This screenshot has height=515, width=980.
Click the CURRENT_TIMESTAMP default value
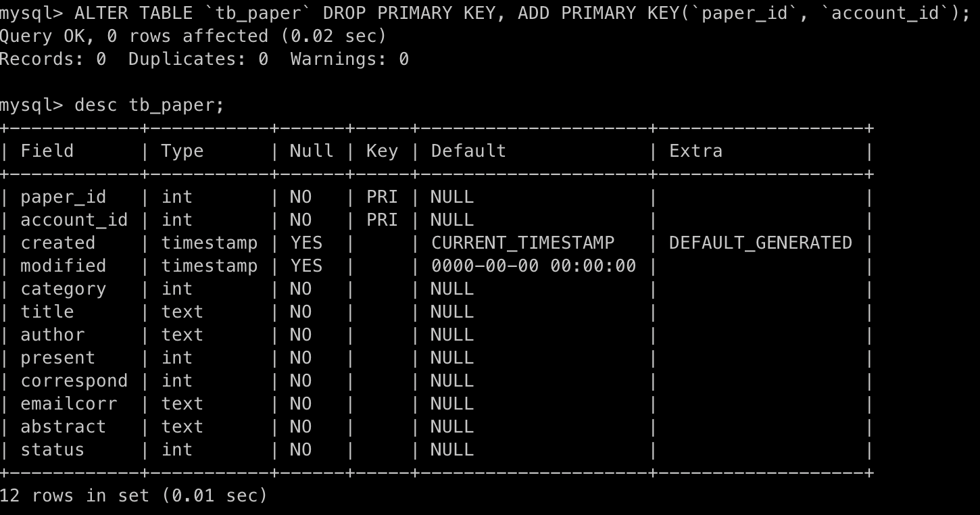click(x=522, y=243)
